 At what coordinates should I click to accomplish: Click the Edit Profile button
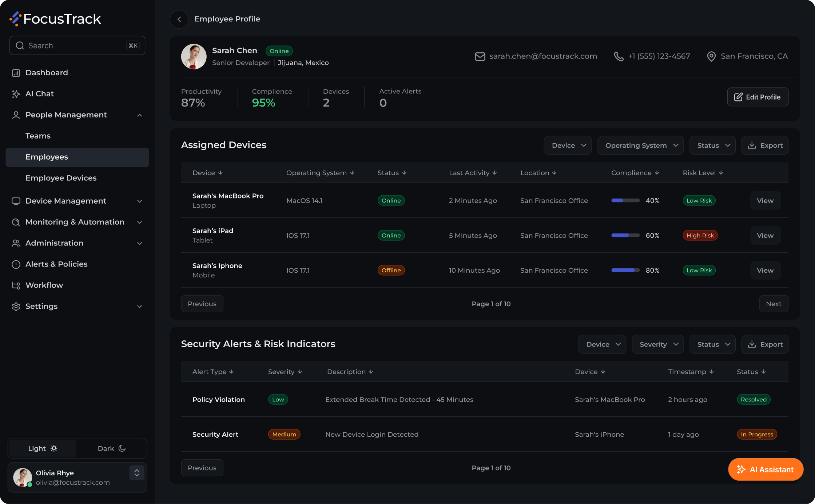click(758, 97)
